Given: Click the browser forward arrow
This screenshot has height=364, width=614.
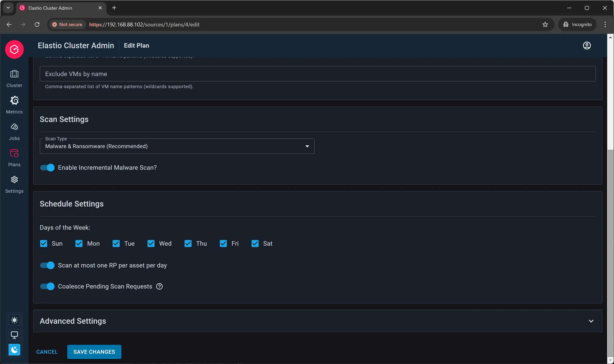Looking at the screenshot, I should pyautogui.click(x=23, y=25).
